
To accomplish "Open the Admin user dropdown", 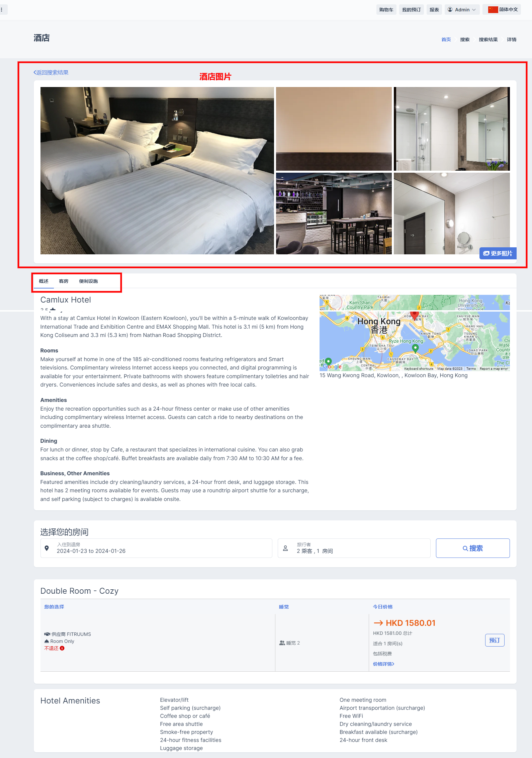I will 462,10.
